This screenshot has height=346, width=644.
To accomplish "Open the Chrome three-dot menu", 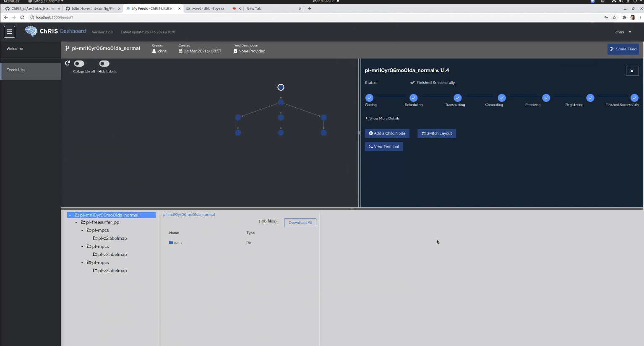I will click(x=640, y=17).
